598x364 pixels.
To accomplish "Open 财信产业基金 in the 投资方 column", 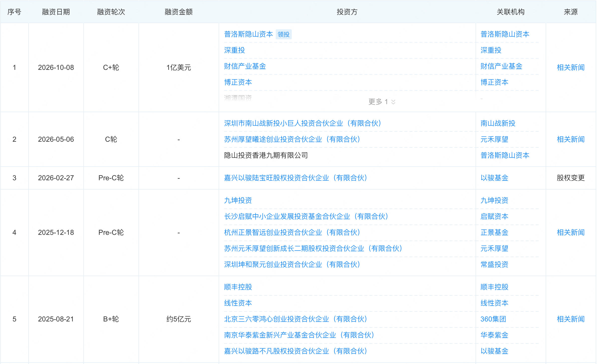I will 245,66.
